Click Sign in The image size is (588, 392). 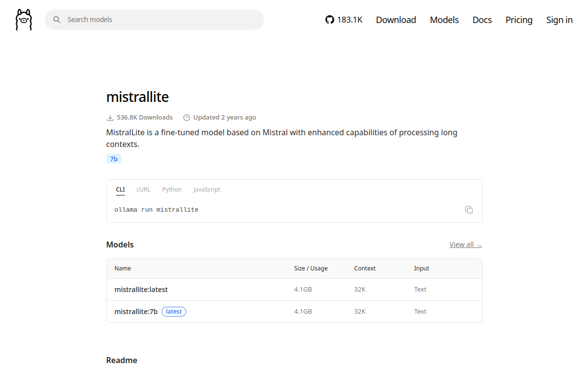[560, 20]
